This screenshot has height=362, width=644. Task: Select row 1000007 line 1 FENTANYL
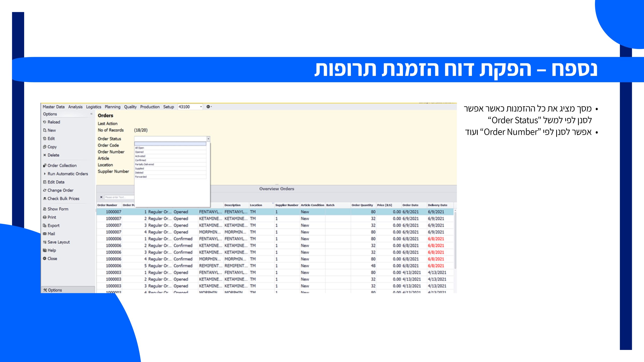click(275, 212)
